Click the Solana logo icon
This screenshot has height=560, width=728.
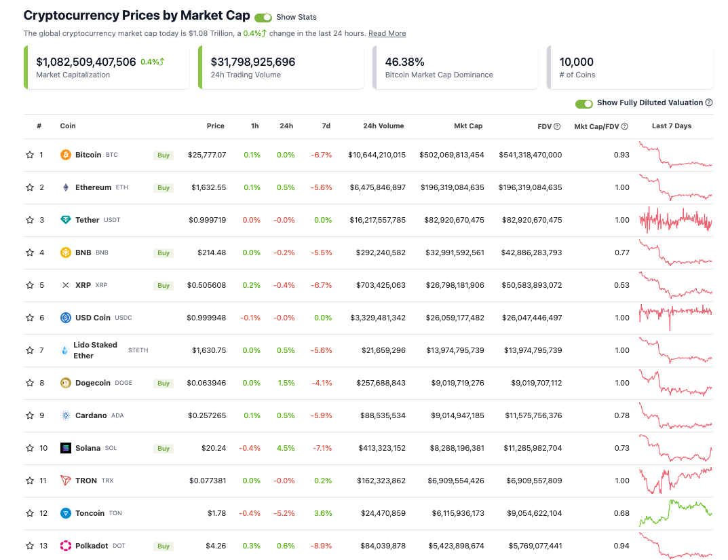66,447
